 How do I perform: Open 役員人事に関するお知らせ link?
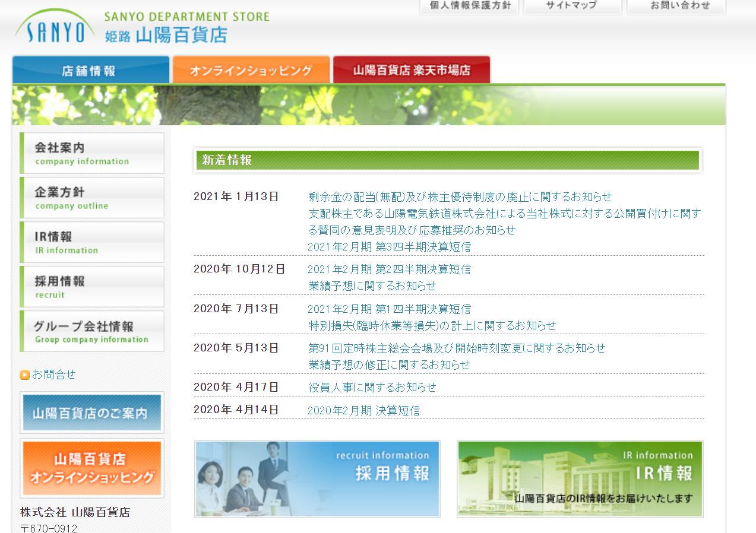[372, 387]
